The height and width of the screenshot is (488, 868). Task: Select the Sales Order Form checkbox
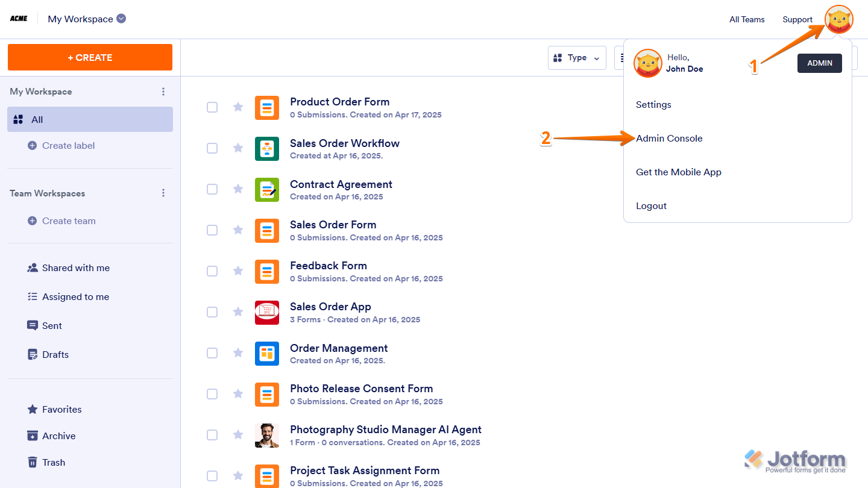pyautogui.click(x=212, y=230)
